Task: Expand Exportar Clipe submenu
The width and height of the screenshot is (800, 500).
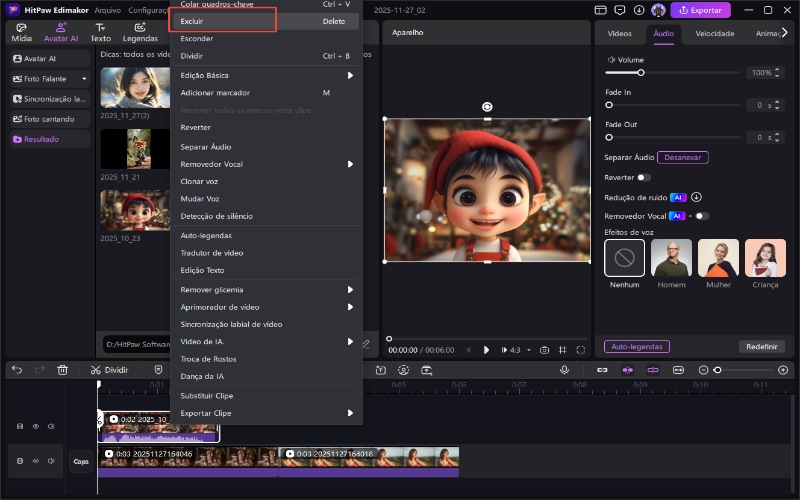Action: tap(350, 413)
